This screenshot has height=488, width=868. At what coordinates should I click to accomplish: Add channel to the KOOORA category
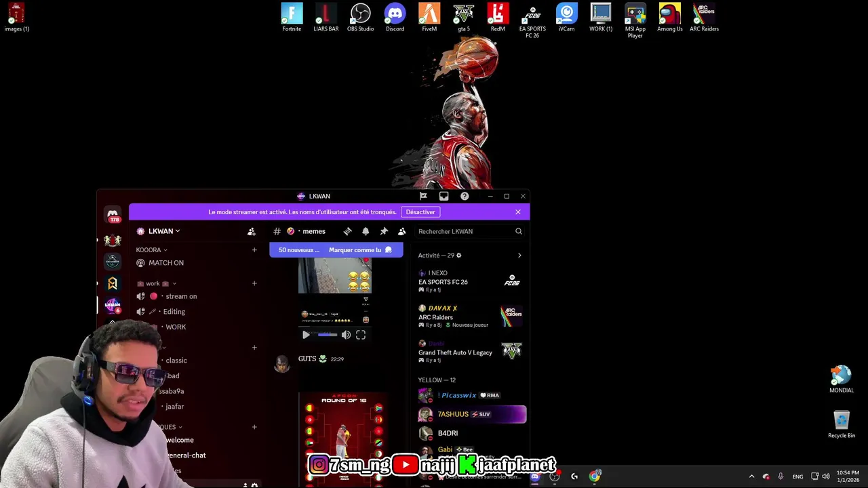point(254,250)
